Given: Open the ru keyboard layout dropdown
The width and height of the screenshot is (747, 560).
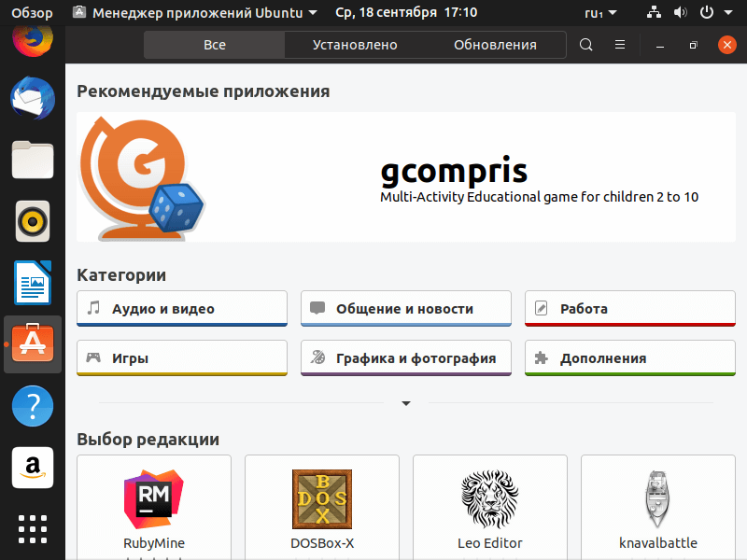Looking at the screenshot, I should click(600, 13).
